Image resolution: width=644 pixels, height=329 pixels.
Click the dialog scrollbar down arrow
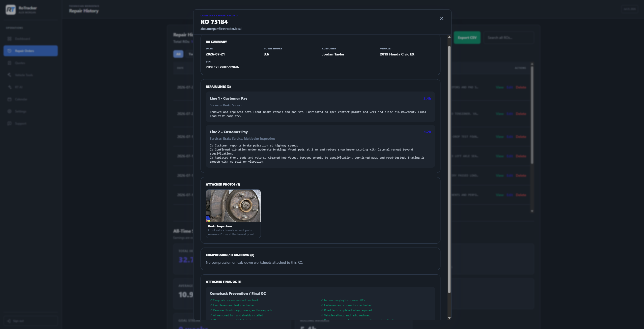click(449, 318)
